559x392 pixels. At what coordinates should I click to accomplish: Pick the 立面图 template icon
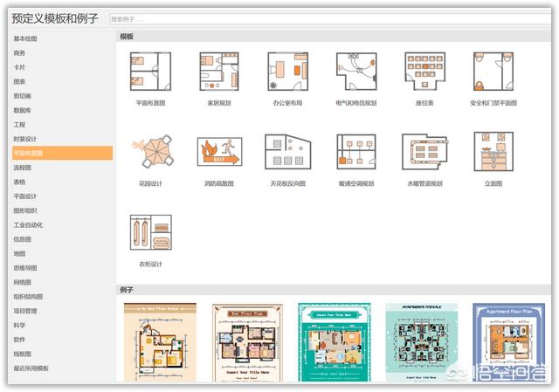(493, 153)
